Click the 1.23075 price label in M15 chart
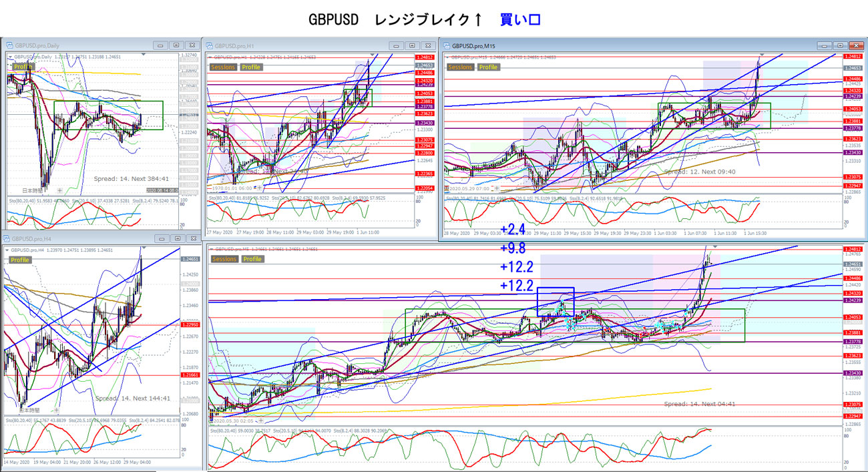Viewport: 868px width, 472px height. (852, 177)
